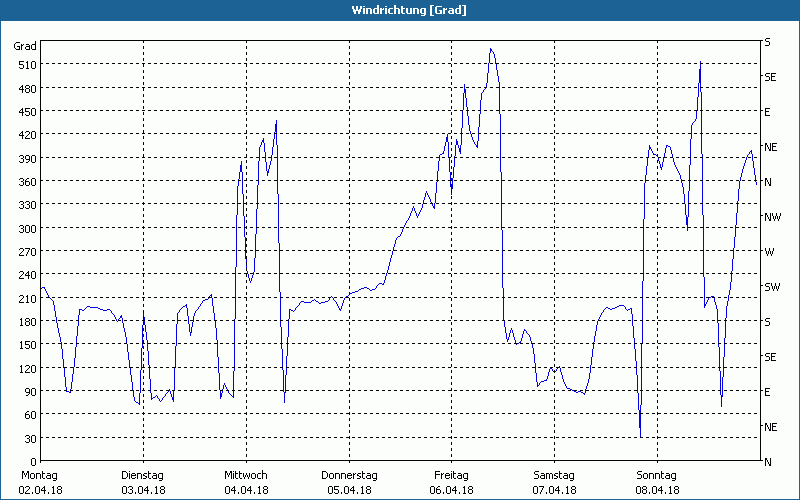
Task: Click the 0 y-axis value
Action: coord(34,462)
